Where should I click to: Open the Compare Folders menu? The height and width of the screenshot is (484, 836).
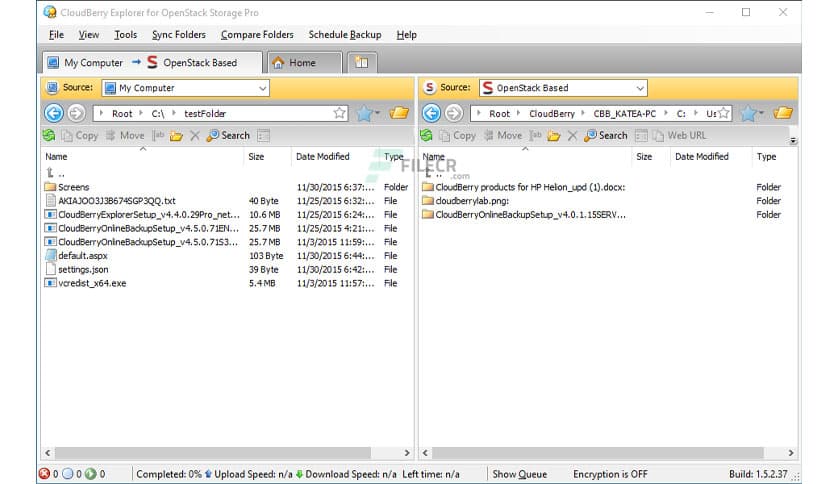[x=257, y=35]
